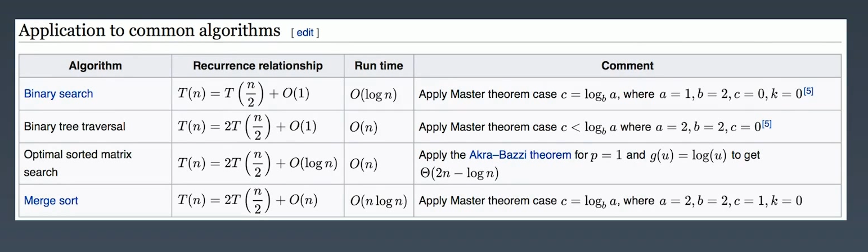The height and width of the screenshot is (252, 868).
Task: Click citation [5] in Binary tree traversal row
Action: tap(766, 124)
